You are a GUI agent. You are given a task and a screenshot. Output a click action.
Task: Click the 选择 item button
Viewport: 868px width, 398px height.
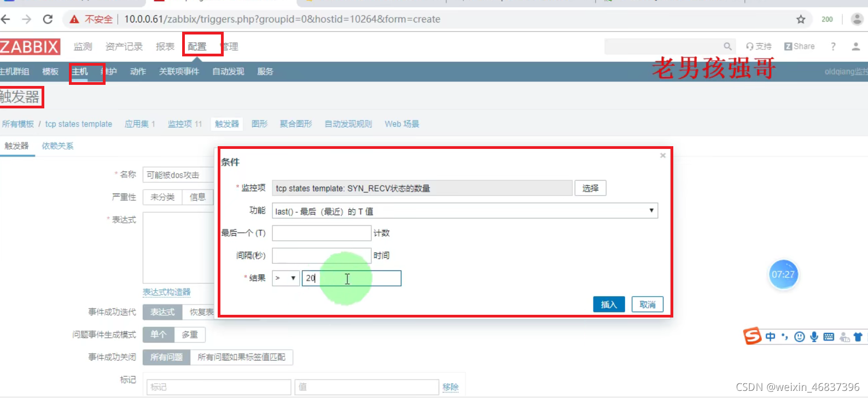pos(590,188)
